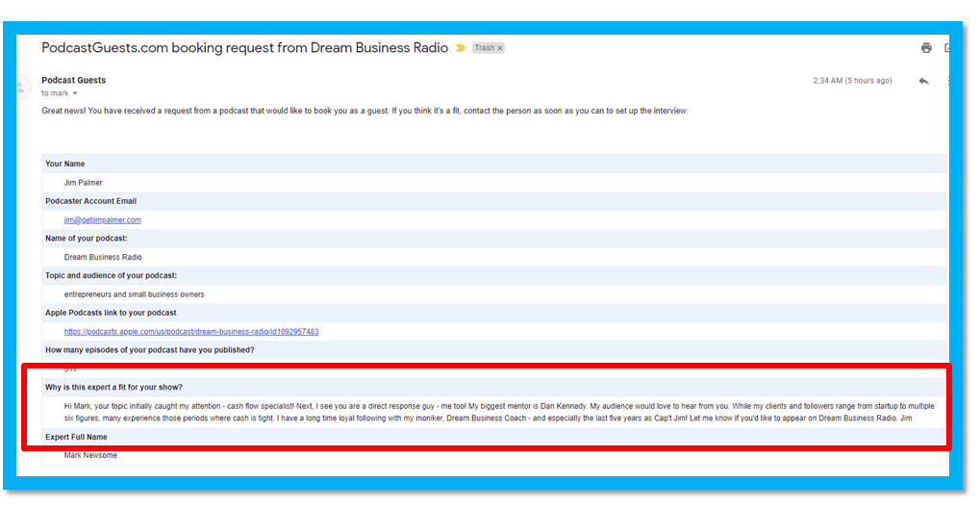Click the Trash label chip

(489, 48)
